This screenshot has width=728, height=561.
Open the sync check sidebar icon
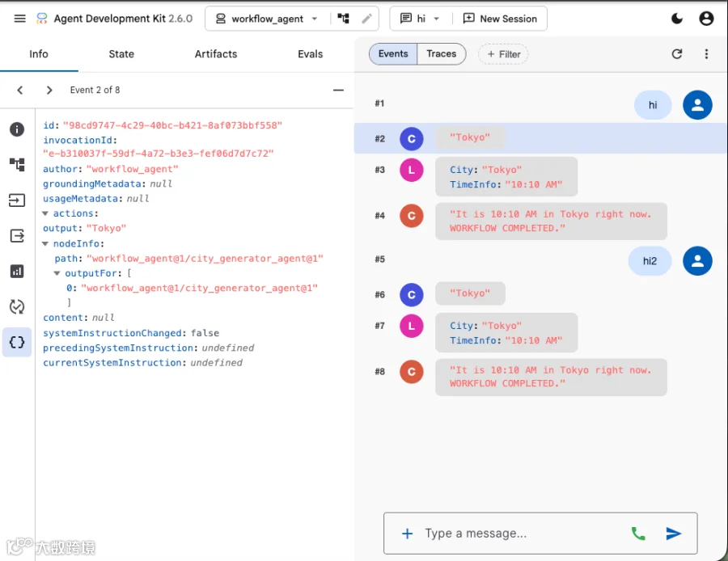[17, 306]
